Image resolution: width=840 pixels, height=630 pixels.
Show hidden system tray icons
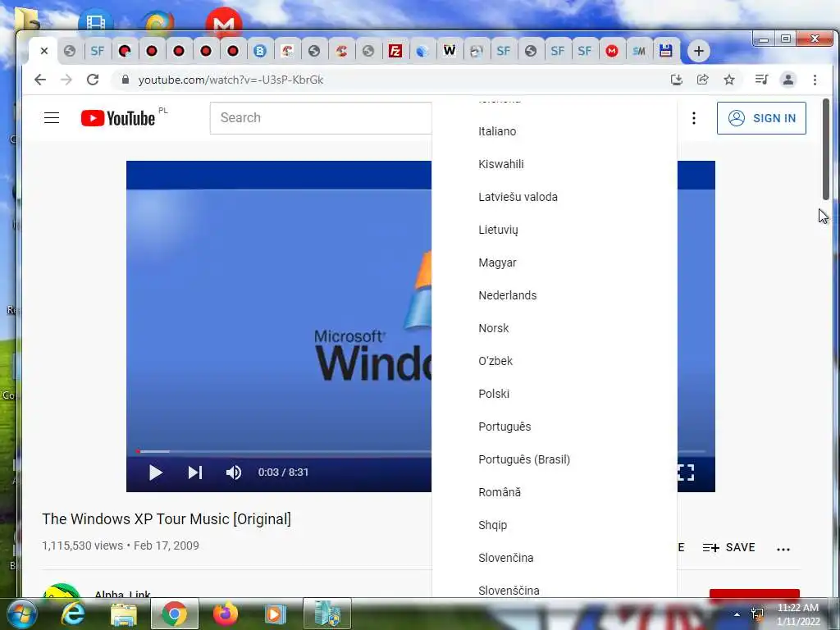tap(737, 615)
